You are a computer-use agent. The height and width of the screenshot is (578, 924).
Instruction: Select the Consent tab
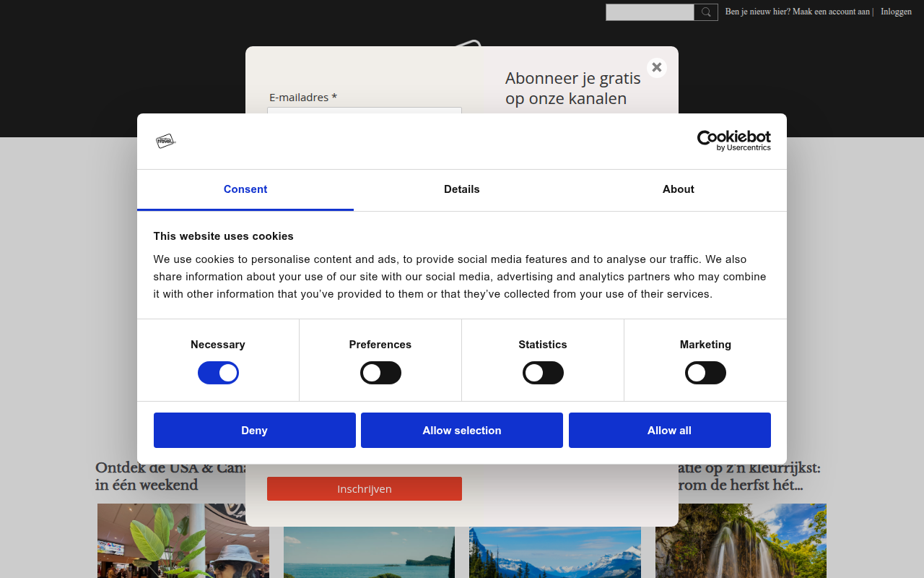click(245, 189)
